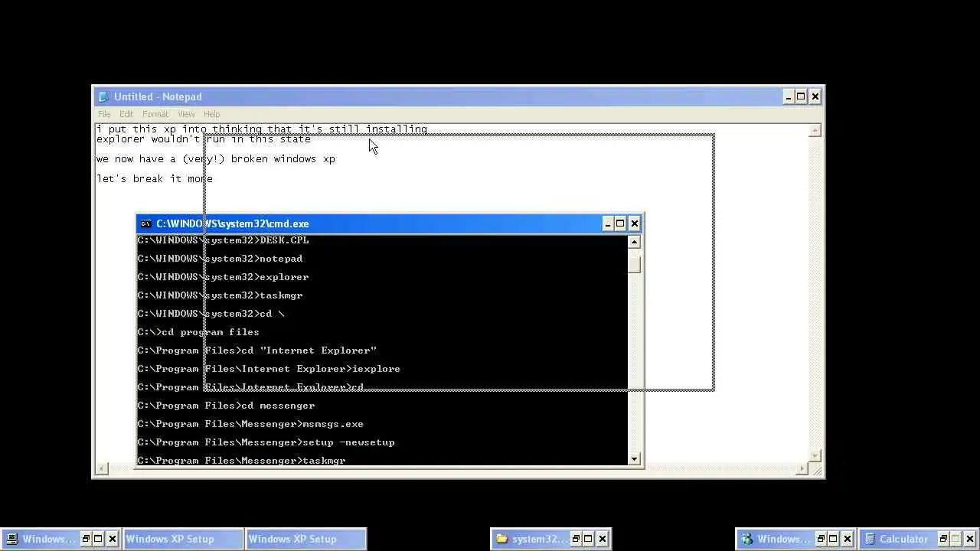The width and height of the screenshot is (980, 551).
Task: Click the cmd.exe vertical scrollbar thumb
Action: click(634, 263)
